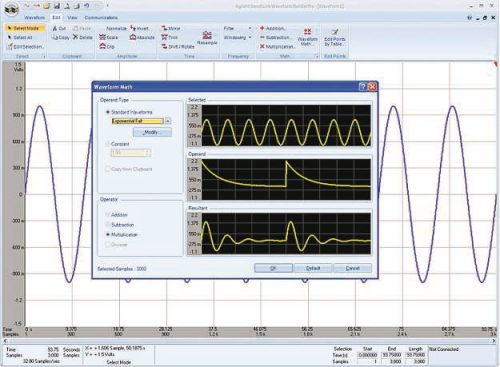The width and height of the screenshot is (500, 367).
Task: Open the Windowing dropdown in Frequency group
Action: (237, 37)
